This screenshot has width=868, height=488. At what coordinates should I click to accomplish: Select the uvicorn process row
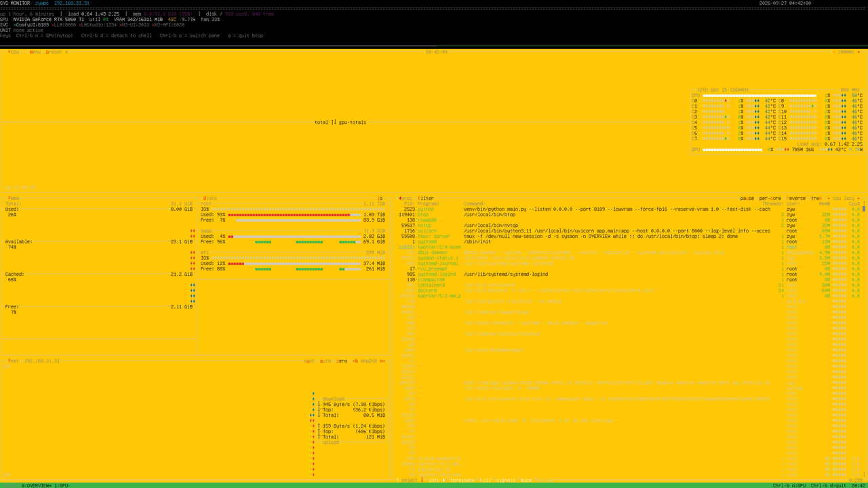tap(631, 231)
